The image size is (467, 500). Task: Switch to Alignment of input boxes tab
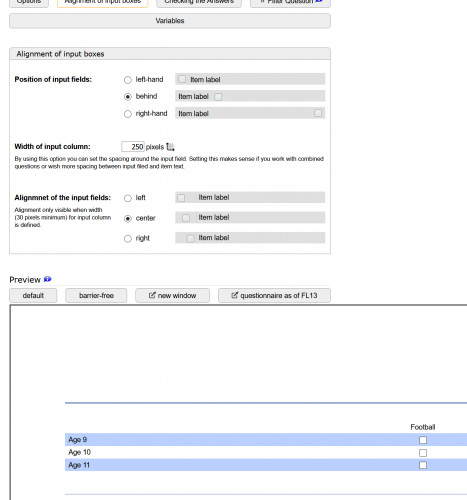(103, 2)
